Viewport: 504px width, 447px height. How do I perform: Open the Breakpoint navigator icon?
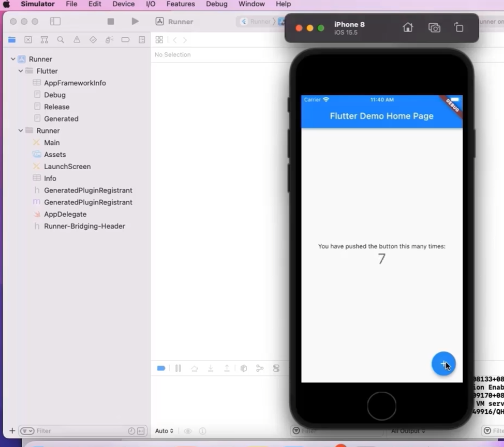[125, 40]
